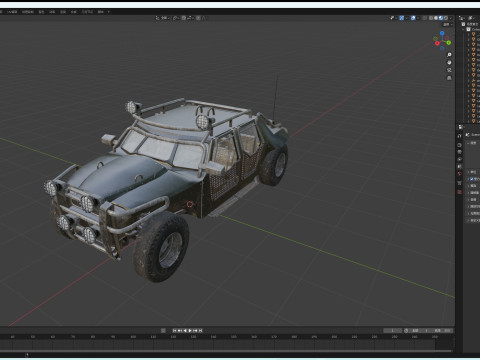Open the outliner editor type menu
480x360 pixels.
[x=462, y=18]
